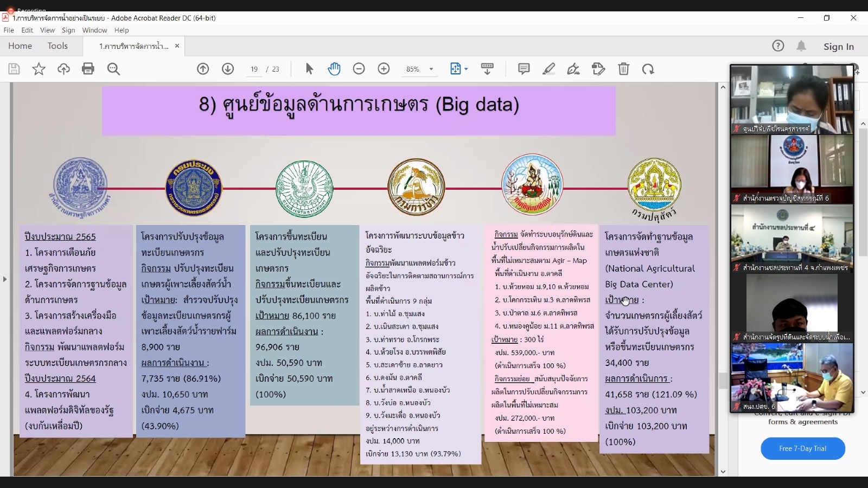Toggle scrolling mode icon

click(487, 69)
